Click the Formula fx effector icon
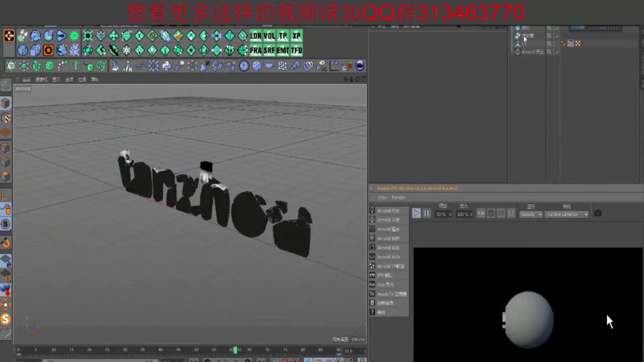This screenshot has width=644, height=362. tap(127, 66)
